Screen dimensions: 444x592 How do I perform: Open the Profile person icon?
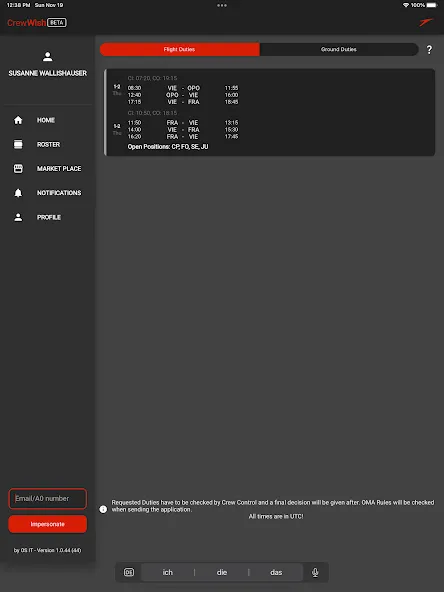(18, 217)
